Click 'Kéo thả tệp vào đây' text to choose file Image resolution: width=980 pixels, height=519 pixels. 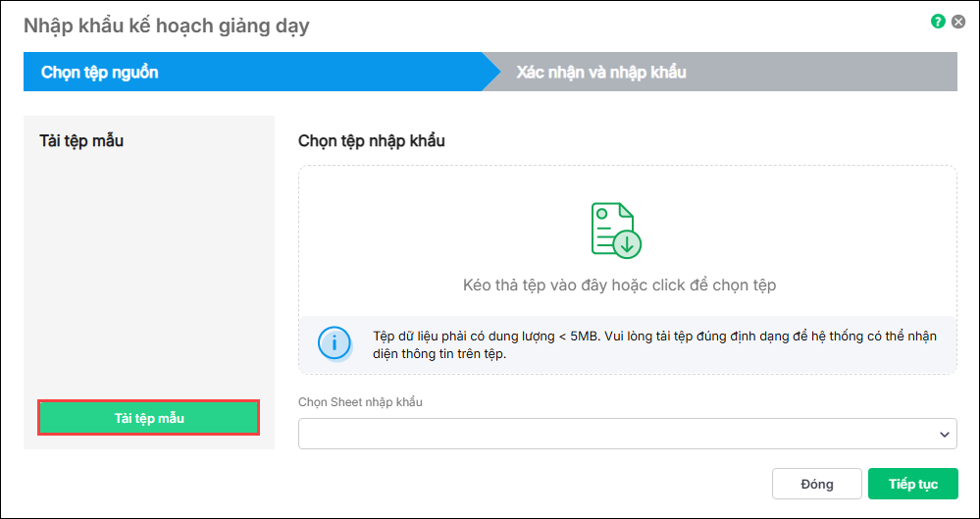(x=619, y=285)
